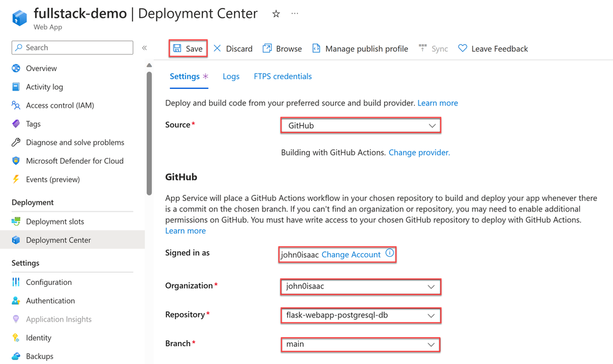
Task: Click the Overview globe icon
Action: [16, 69]
